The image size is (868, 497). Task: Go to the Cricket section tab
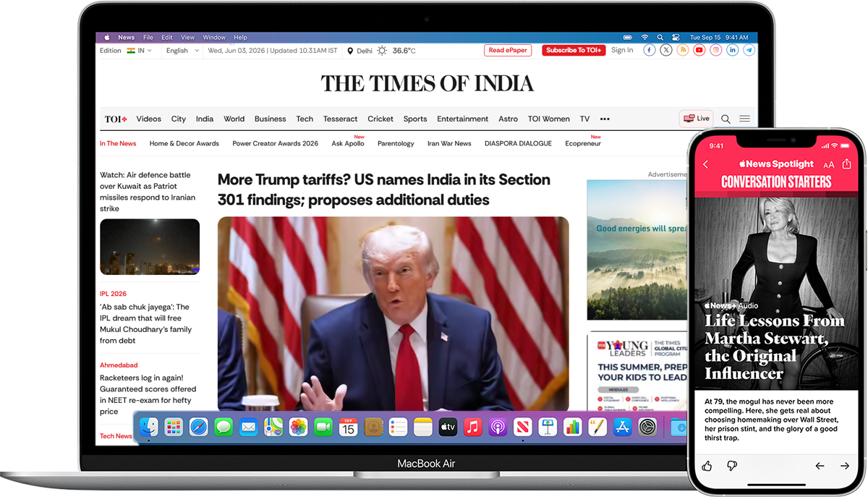coord(380,119)
